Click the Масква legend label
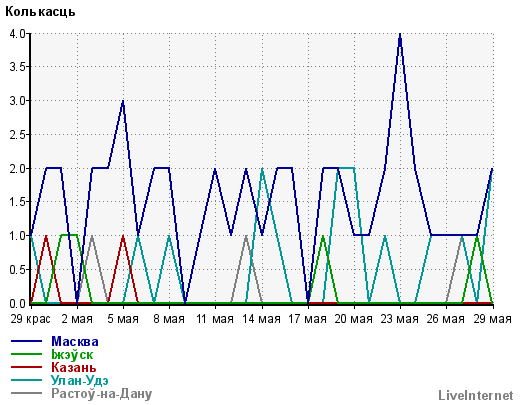 pos(75,341)
